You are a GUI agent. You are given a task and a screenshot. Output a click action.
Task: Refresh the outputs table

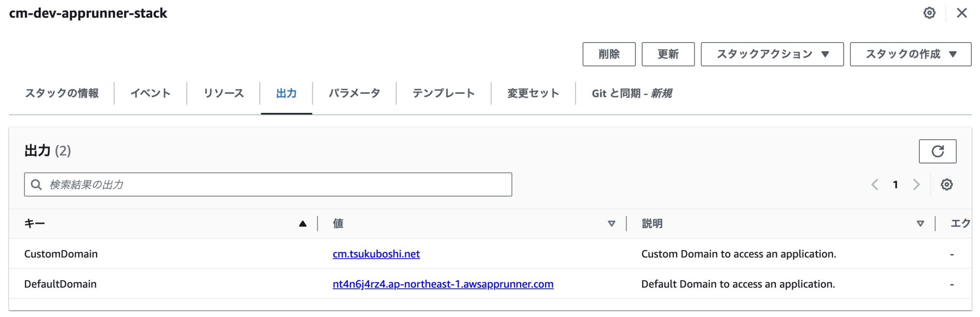pyautogui.click(x=937, y=151)
